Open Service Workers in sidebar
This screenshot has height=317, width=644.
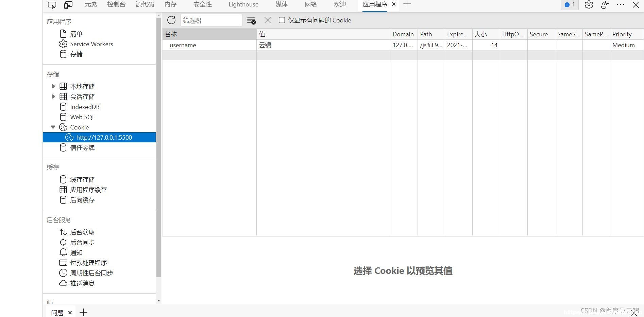91,44
